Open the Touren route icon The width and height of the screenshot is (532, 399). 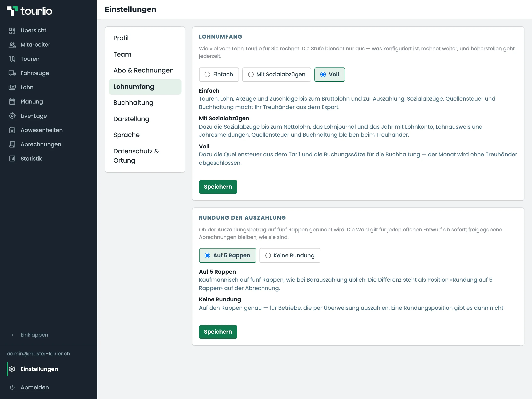coord(12,59)
